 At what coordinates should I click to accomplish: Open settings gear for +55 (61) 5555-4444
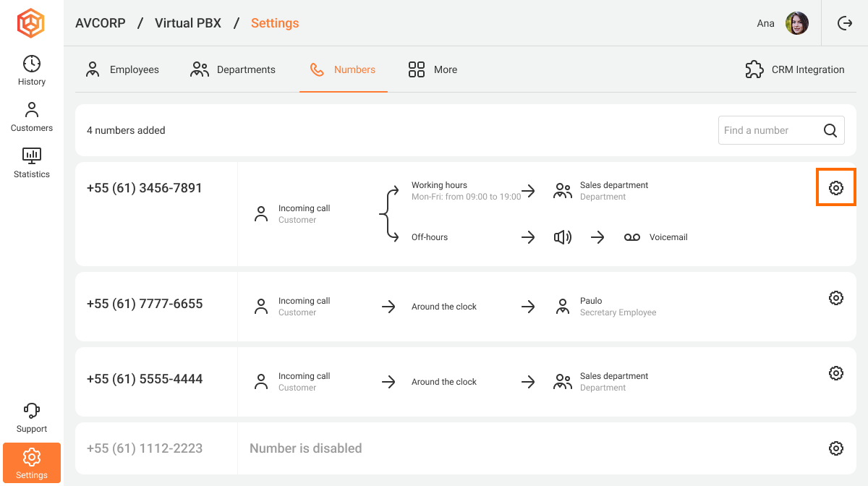(836, 373)
